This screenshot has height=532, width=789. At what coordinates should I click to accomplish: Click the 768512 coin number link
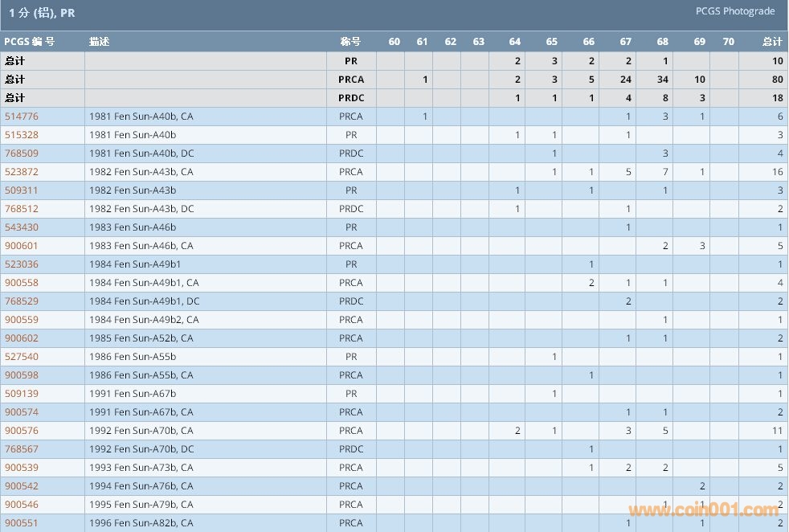click(22, 209)
